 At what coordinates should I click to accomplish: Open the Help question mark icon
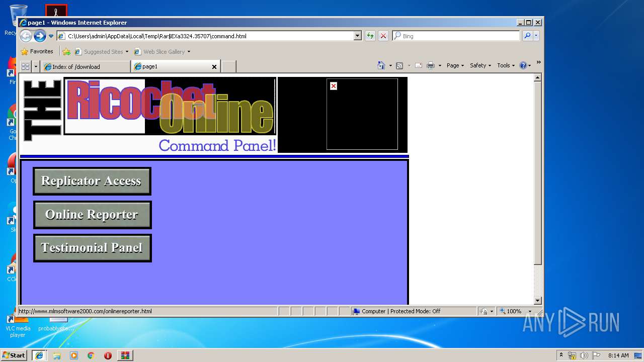(x=523, y=65)
